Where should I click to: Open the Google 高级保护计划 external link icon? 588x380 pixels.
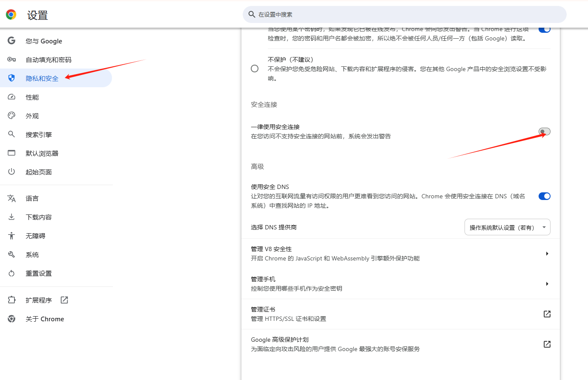pos(547,344)
